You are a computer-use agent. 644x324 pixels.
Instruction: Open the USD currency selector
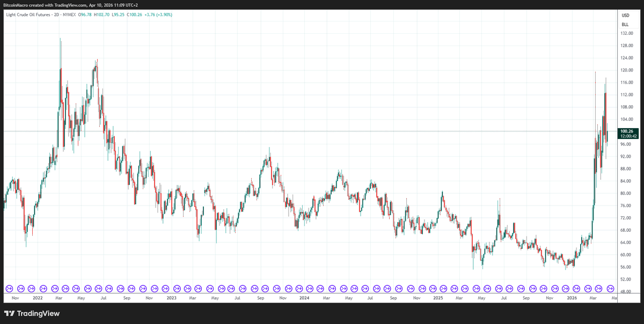tap(626, 16)
